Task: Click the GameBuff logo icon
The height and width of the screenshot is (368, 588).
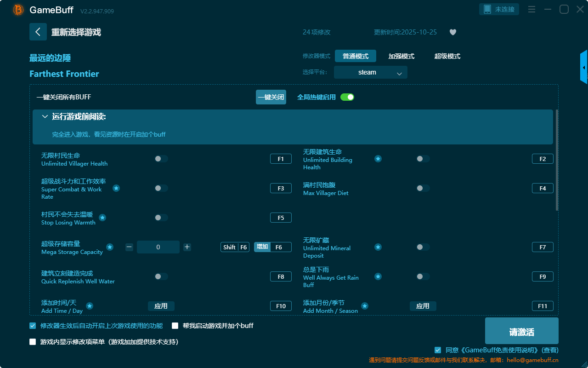Action: click(18, 10)
